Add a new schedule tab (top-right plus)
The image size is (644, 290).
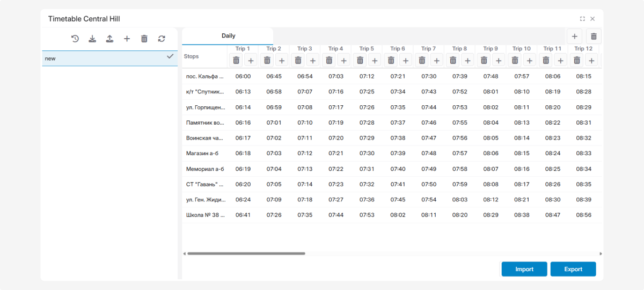(x=574, y=37)
